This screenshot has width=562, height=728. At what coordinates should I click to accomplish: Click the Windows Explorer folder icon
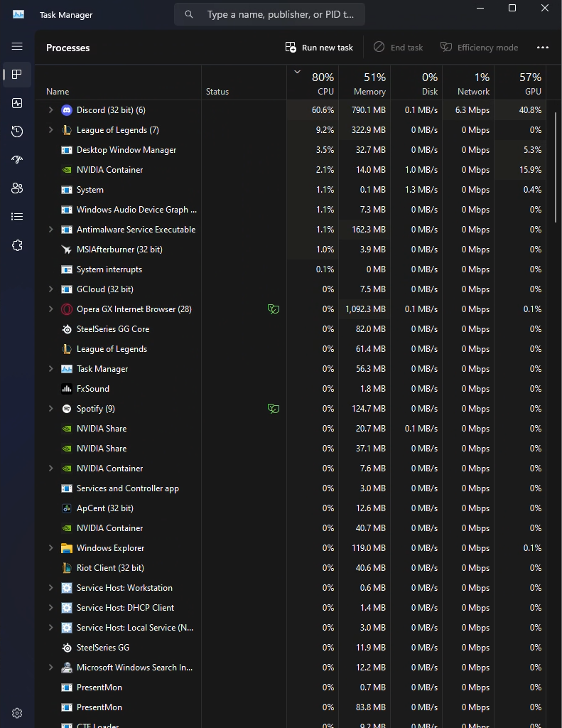click(x=67, y=548)
